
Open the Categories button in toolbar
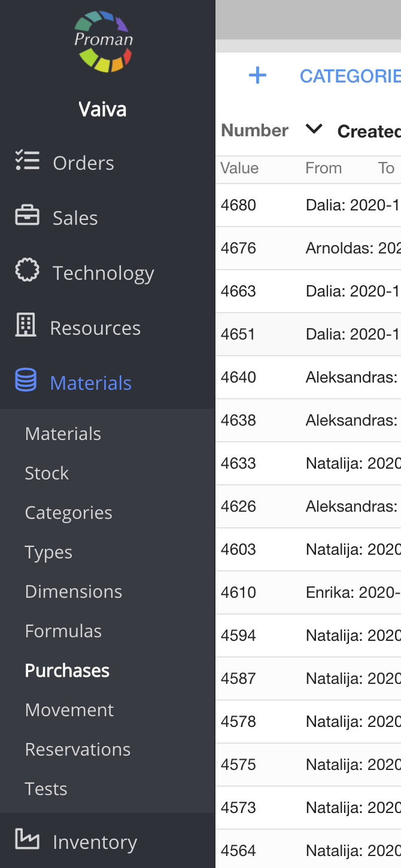click(350, 76)
